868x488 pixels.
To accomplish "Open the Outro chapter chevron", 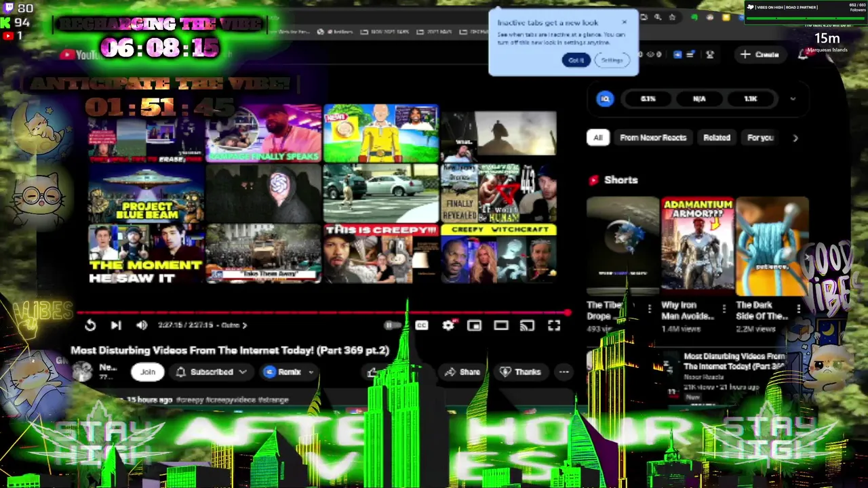I will [245, 325].
